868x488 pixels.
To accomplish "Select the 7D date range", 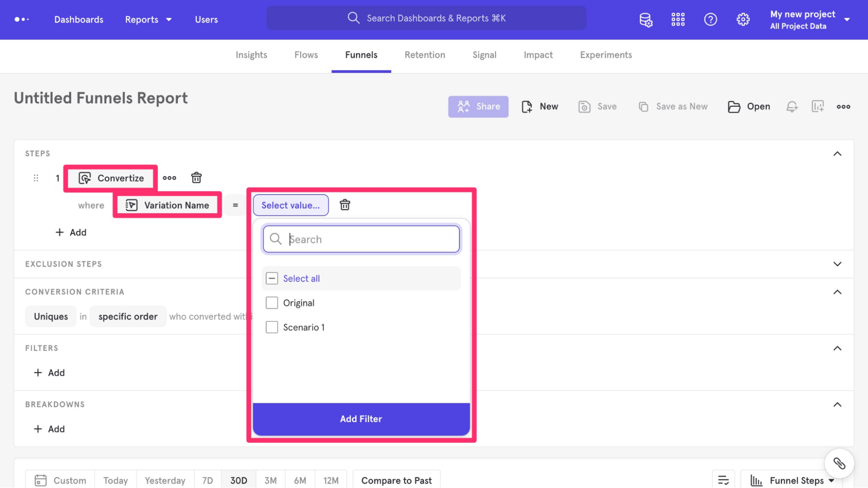I will pyautogui.click(x=208, y=480).
